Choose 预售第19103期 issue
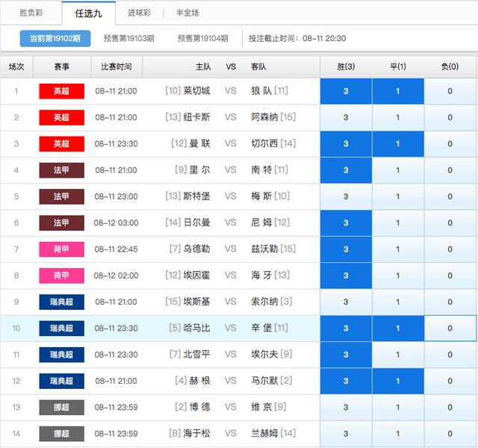This screenshot has height=448, width=478. (x=129, y=38)
